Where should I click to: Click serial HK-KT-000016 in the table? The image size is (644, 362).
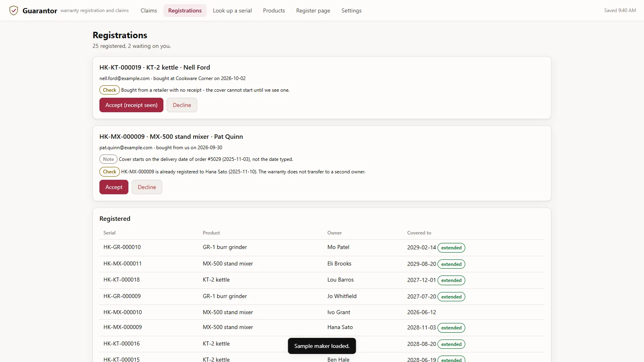(x=122, y=343)
